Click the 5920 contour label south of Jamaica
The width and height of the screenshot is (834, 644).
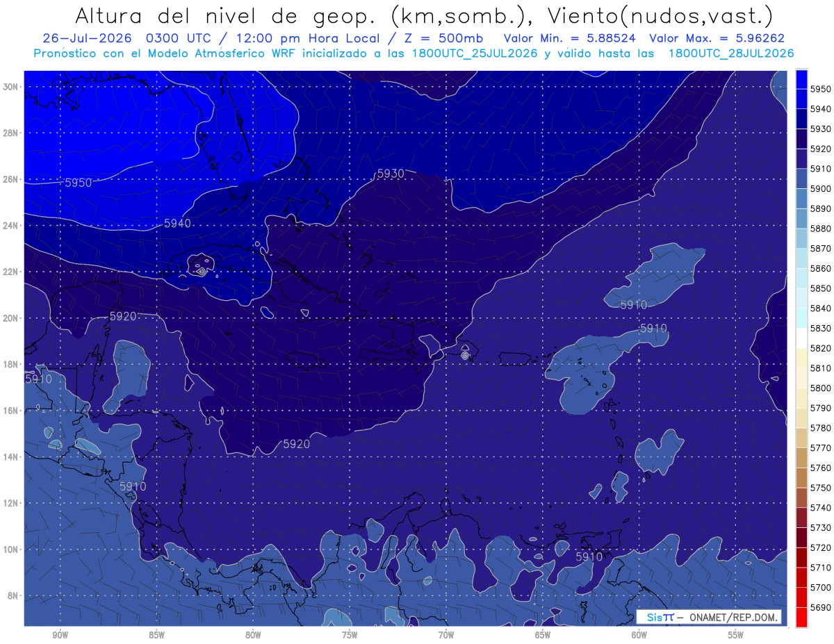(x=296, y=444)
